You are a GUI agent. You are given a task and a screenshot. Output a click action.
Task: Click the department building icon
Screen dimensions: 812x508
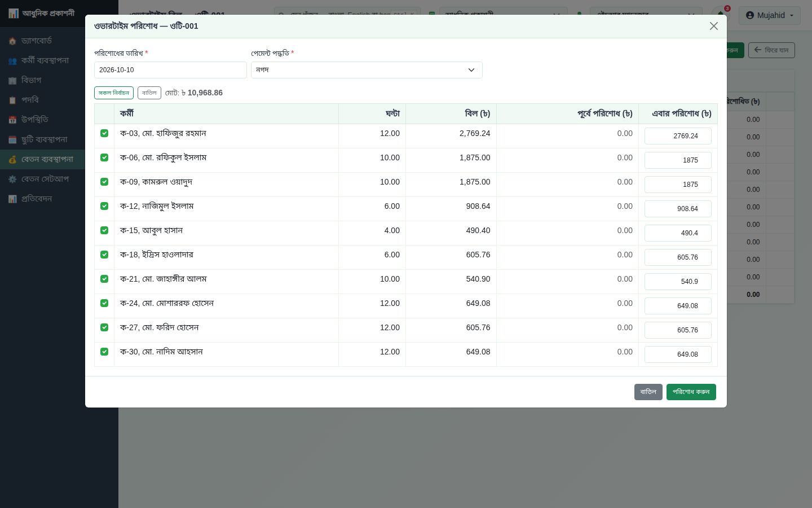click(12, 81)
